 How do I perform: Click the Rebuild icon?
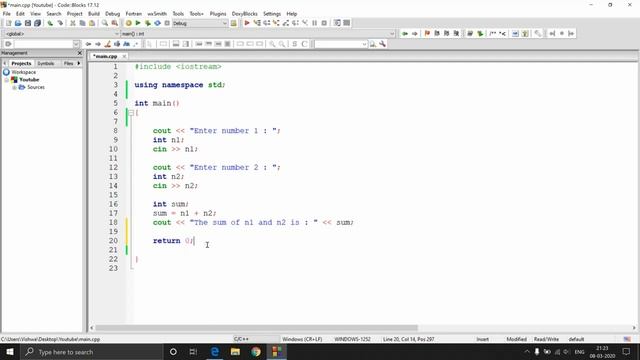click(x=158, y=23)
